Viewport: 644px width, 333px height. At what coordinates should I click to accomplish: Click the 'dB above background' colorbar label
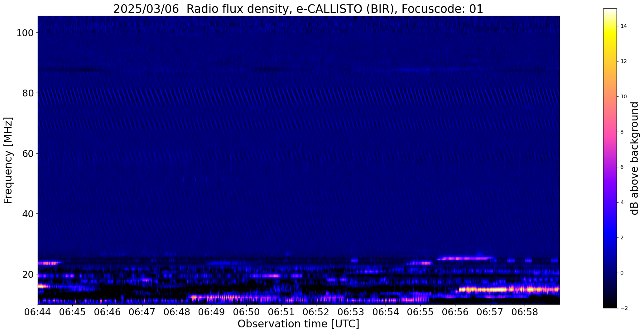(x=634, y=158)
